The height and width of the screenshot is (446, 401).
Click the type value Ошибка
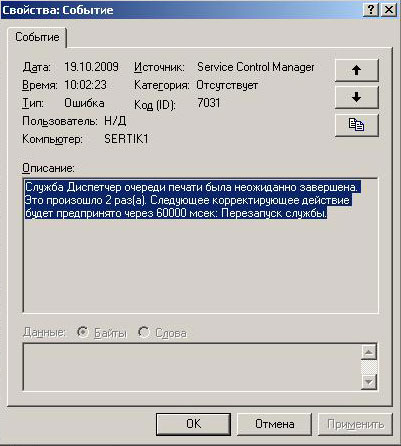[84, 103]
